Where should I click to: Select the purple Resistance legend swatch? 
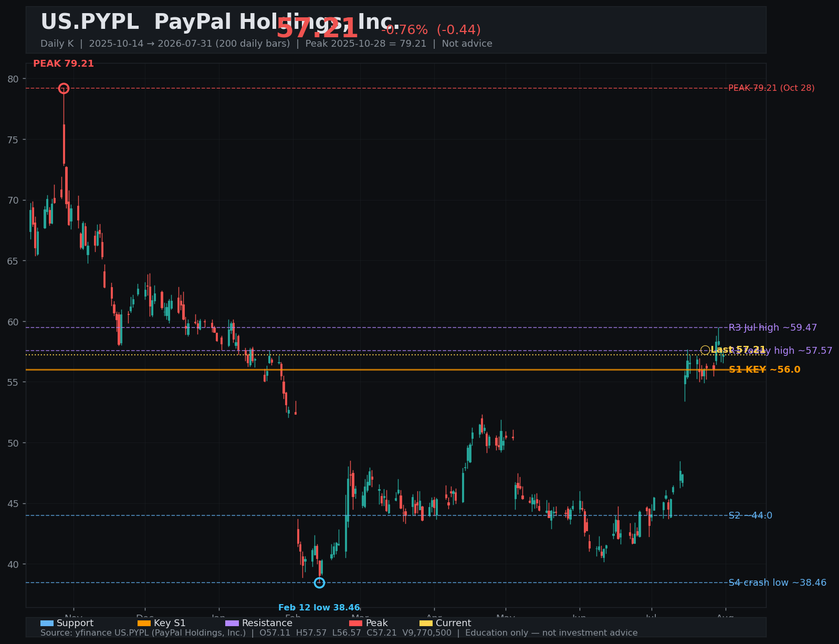tap(232, 623)
